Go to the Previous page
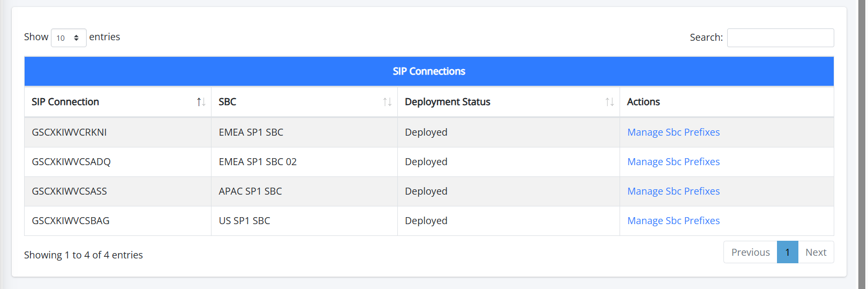The height and width of the screenshot is (289, 868). coord(750,252)
